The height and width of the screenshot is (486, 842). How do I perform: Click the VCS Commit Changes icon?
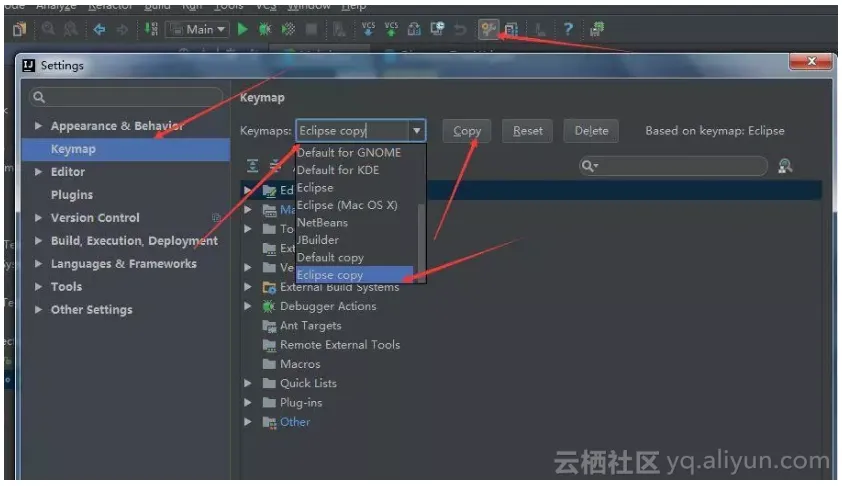point(391,28)
